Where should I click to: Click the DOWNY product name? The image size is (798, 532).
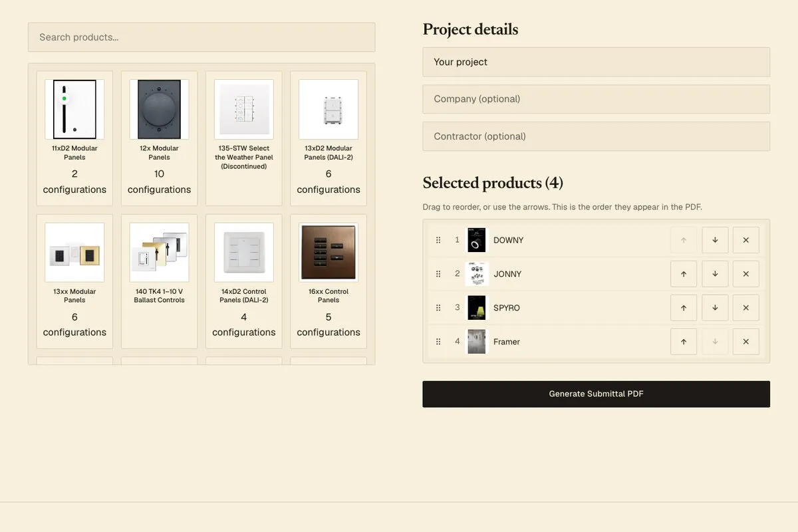pyautogui.click(x=508, y=240)
